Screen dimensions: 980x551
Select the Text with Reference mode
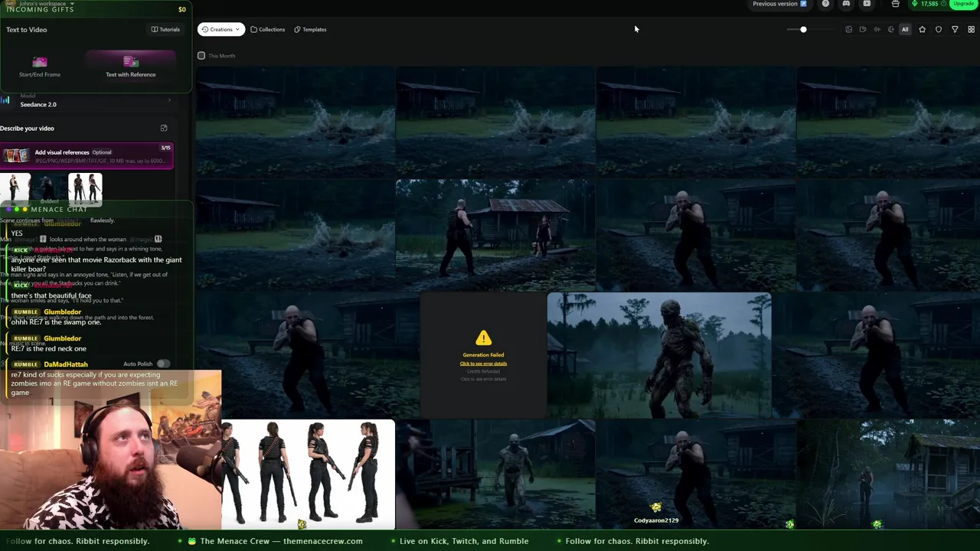point(131,67)
